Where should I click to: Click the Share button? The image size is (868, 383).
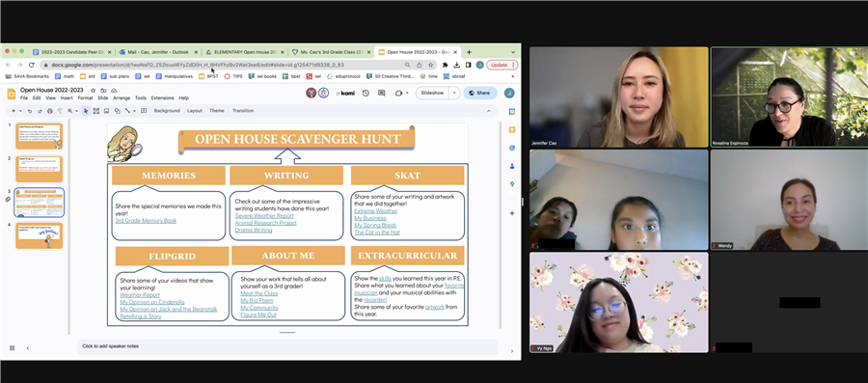pyautogui.click(x=479, y=93)
